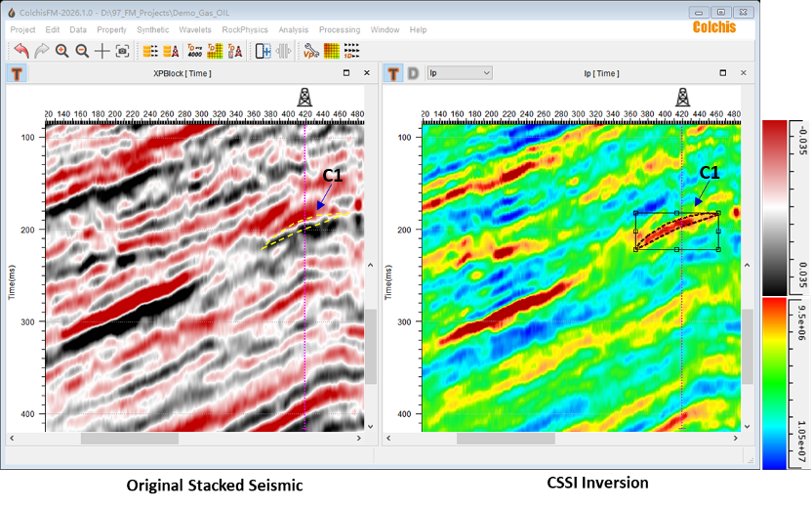
Task: Click the red Undo arrow
Action: pos(21,51)
